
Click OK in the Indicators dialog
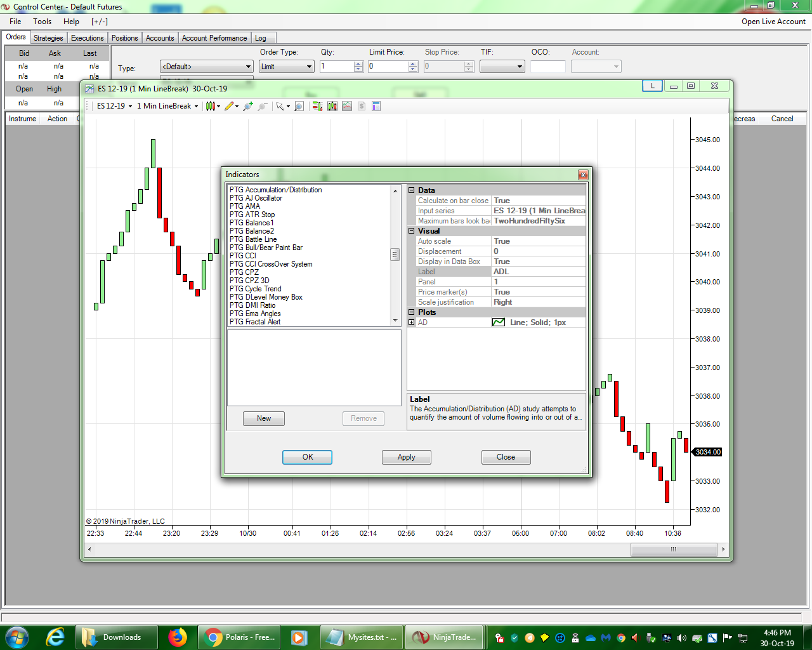[308, 457]
